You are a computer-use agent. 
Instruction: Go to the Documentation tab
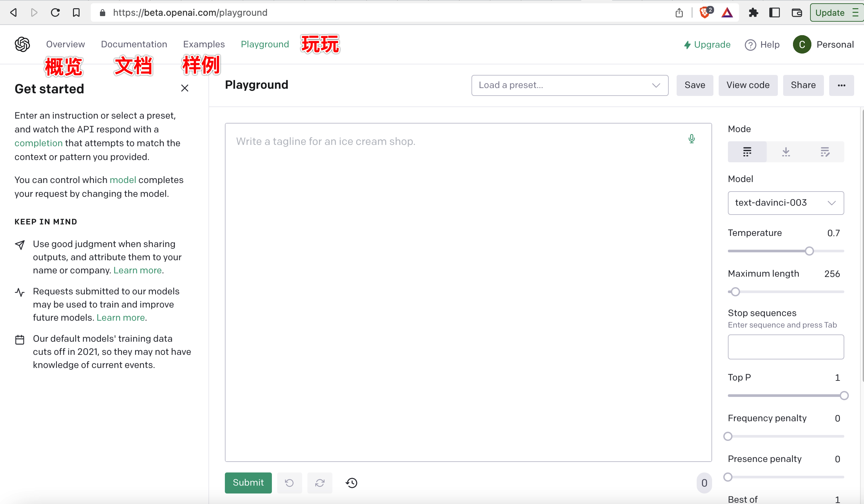[134, 44]
